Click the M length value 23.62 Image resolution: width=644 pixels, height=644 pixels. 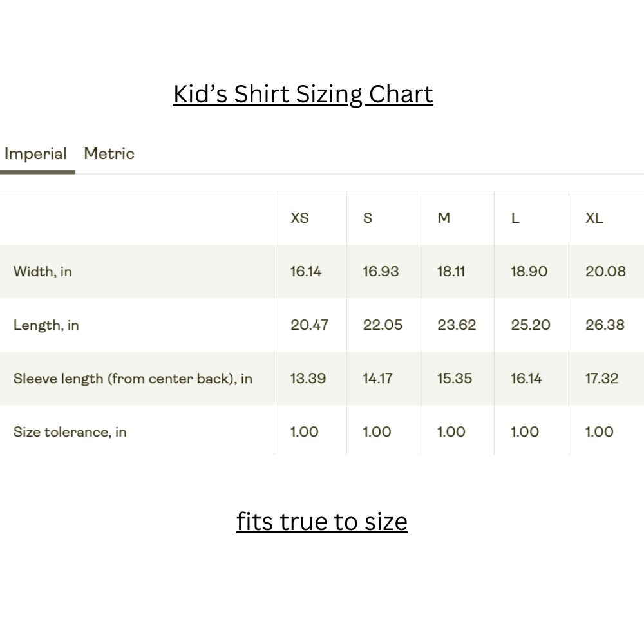click(457, 325)
